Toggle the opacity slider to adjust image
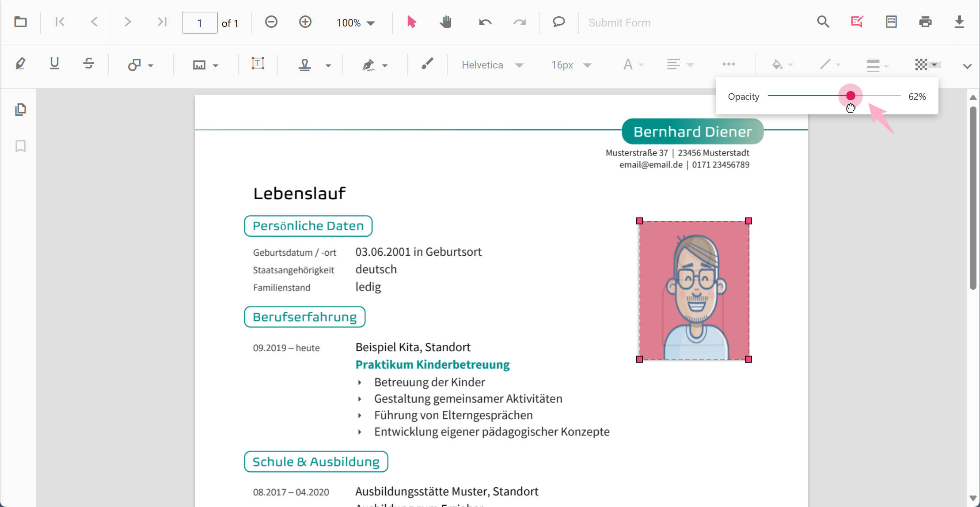The image size is (980, 507). (851, 96)
